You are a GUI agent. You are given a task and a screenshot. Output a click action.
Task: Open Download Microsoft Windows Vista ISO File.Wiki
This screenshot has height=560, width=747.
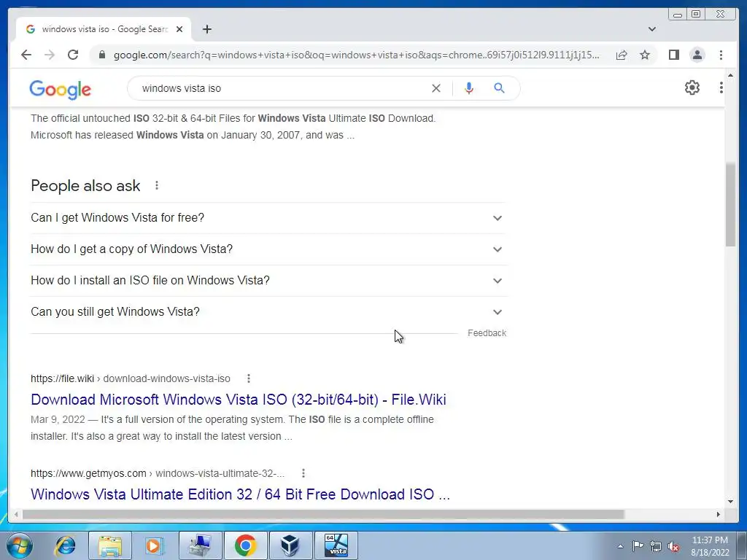pyautogui.click(x=239, y=400)
